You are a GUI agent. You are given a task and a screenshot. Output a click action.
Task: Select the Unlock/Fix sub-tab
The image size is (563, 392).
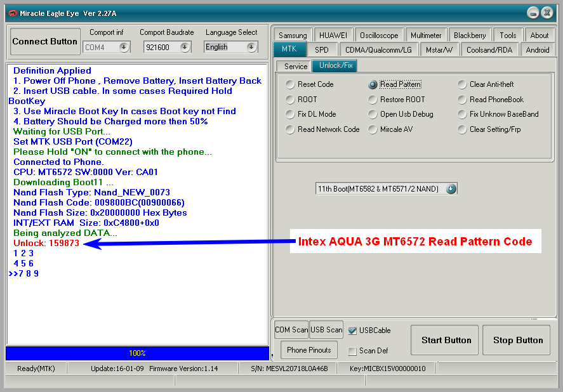(x=335, y=65)
